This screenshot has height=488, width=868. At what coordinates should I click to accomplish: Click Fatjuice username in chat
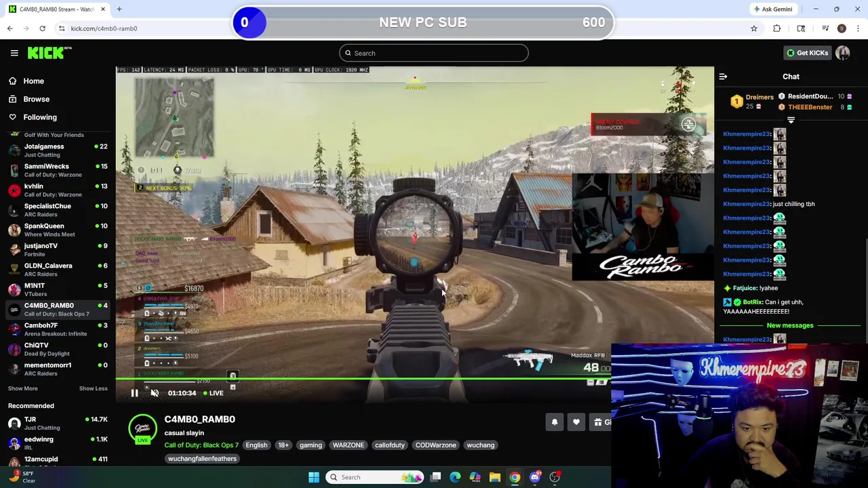[745, 288]
